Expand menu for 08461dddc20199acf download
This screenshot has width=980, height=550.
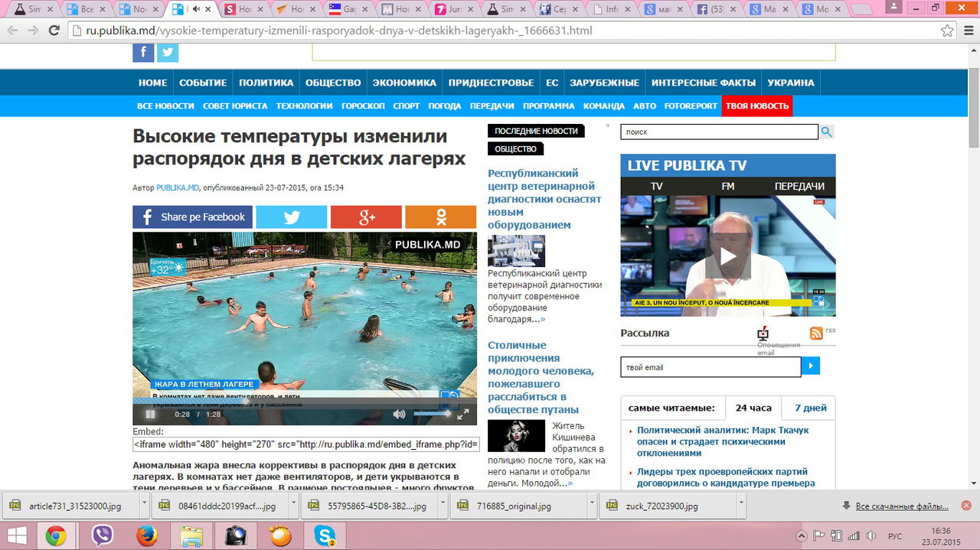pyautogui.click(x=292, y=506)
